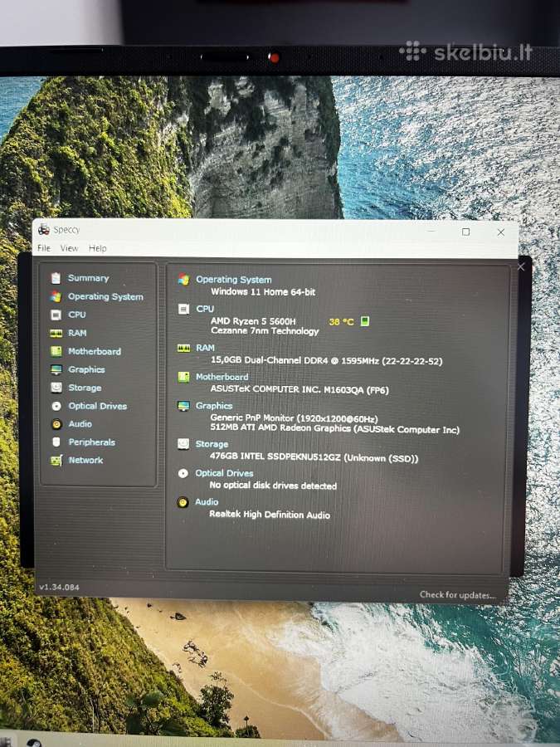This screenshot has height=747, width=560.
Task: Show Peripherals section from sidebar
Action: [92, 442]
